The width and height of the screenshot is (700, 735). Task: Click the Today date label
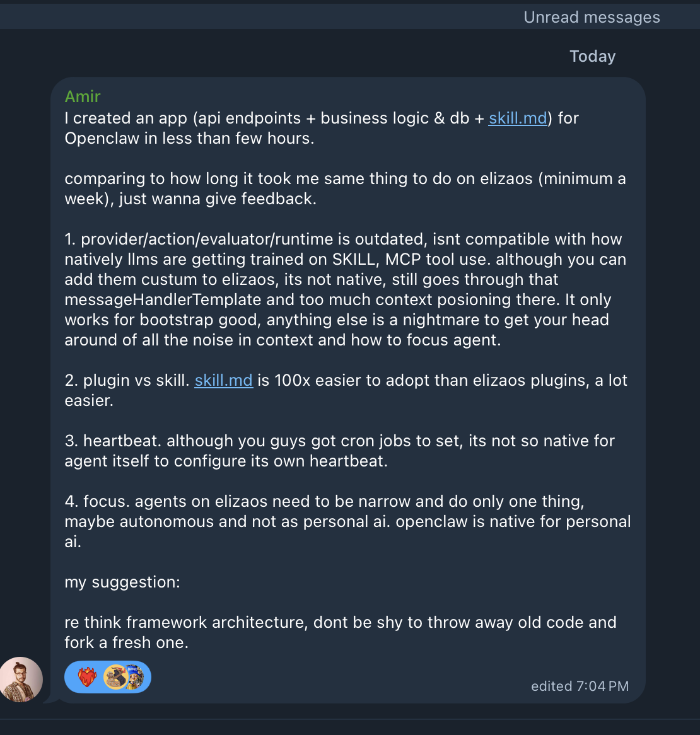point(592,56)
